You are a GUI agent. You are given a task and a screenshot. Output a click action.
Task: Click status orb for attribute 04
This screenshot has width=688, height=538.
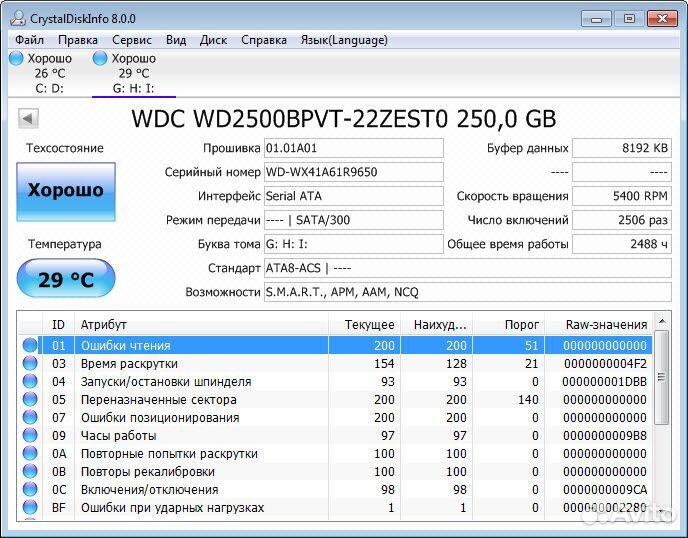[x=30, y=381]
